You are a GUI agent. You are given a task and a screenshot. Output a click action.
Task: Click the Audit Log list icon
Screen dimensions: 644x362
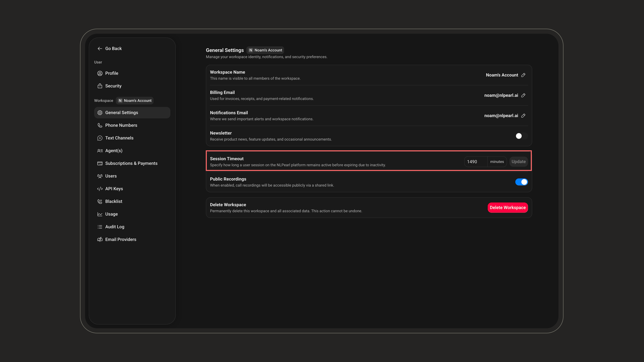pyautogui.click(x=100, y=227)
